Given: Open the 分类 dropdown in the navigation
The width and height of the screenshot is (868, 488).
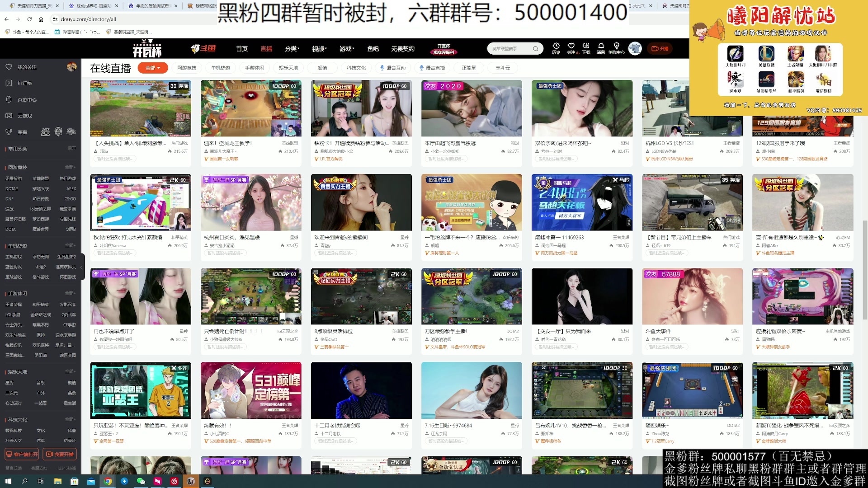Looking at the screenshot, I should point(292,48).
